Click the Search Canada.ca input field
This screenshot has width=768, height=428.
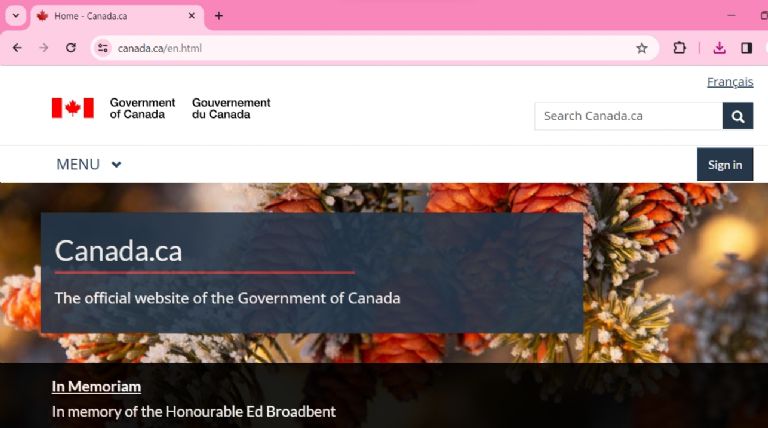coord(629,116)
